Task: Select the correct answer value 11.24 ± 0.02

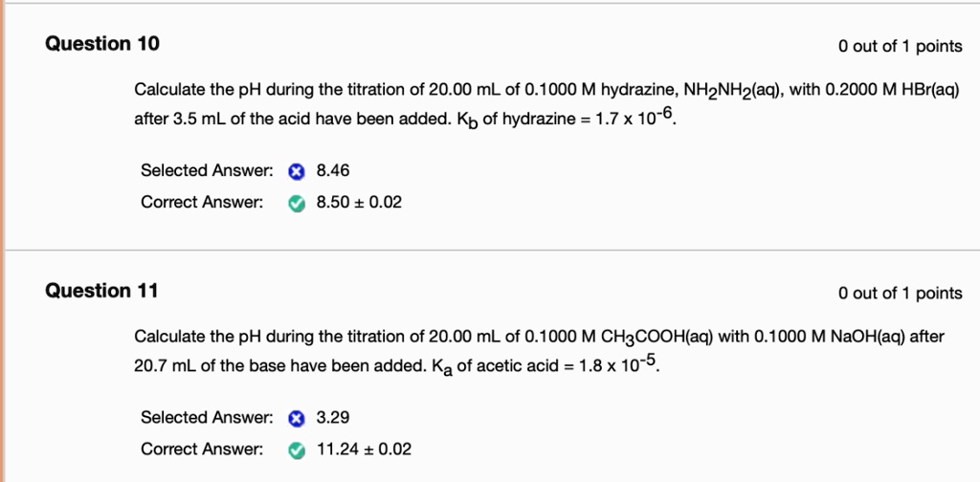Action: (364, 449)
